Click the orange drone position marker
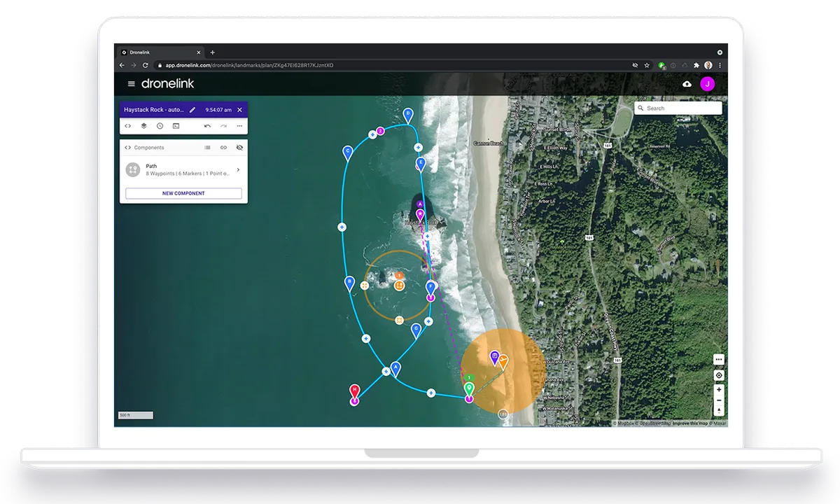 click(503, 361)
